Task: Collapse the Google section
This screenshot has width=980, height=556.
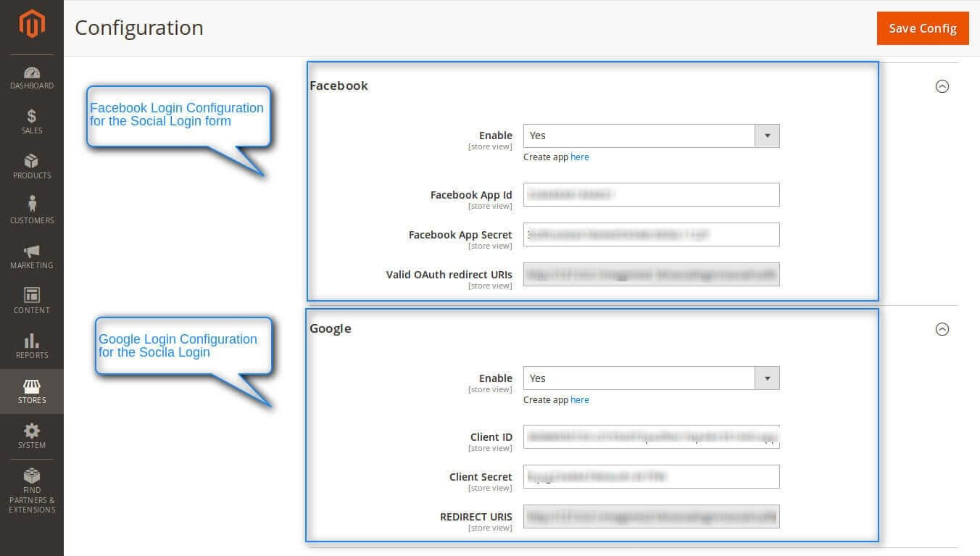Action: [x=942, y=329]
